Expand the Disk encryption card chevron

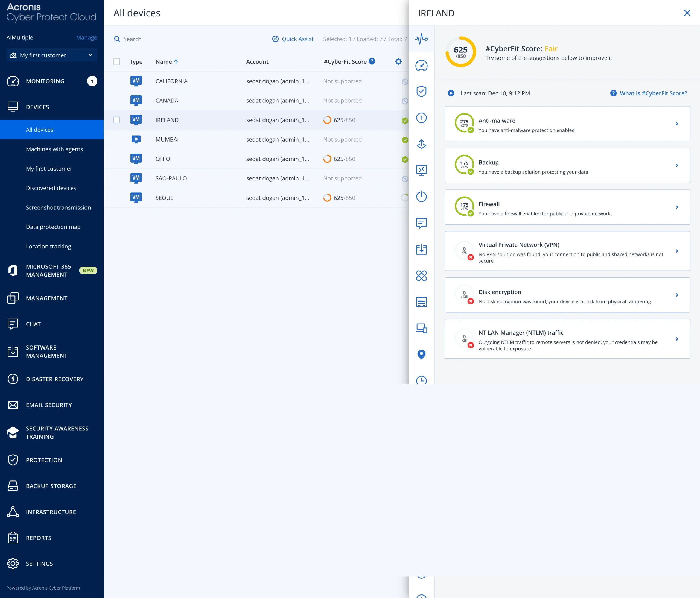pos(677,295)
